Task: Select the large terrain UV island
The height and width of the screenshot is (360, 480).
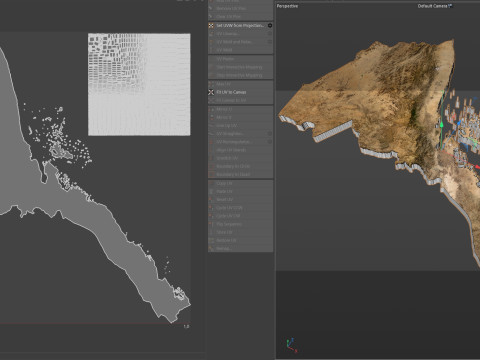Action: 77,207
